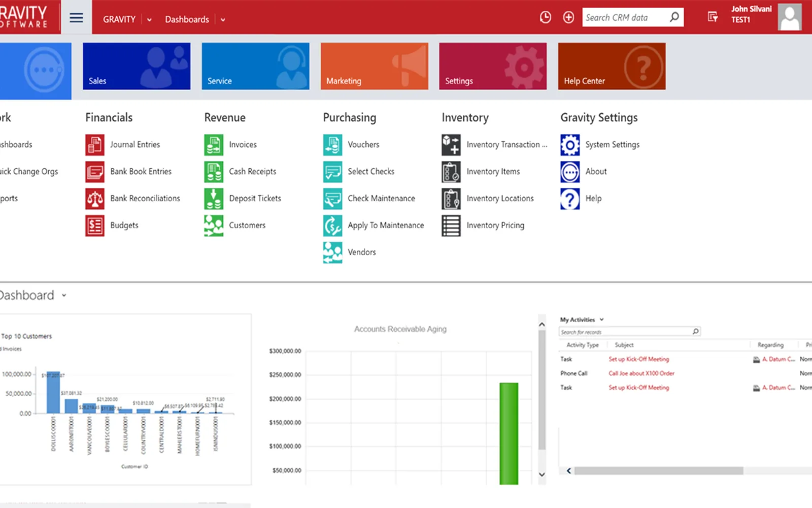Viewport: 812px width, 508px height.
Task: Sort by the Subject column header
Action: pyautogui.click(x=624, y=345)
